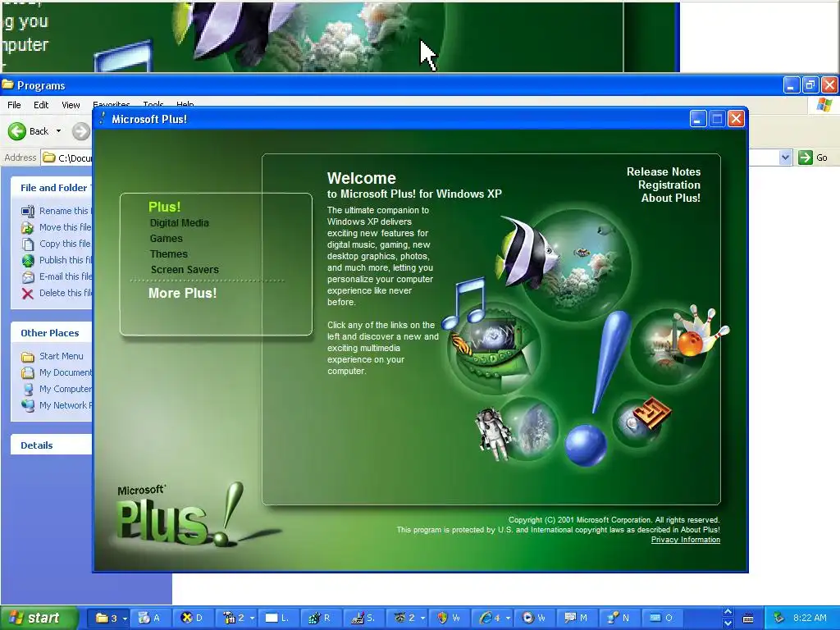Click E-mail this file task
The height and width of the screenshot is (630, 840).
55,277
